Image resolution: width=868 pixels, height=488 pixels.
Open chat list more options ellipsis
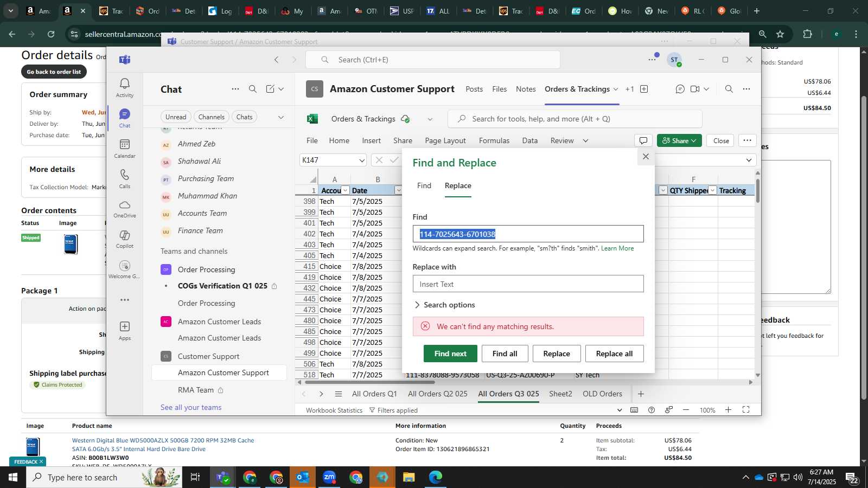point(235,89)
